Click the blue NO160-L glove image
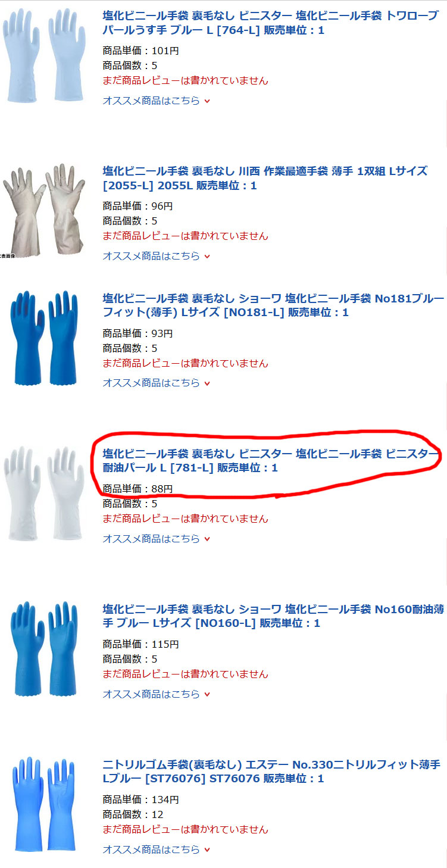This screenshot has width=447, height=868. (x=45, y=648)
